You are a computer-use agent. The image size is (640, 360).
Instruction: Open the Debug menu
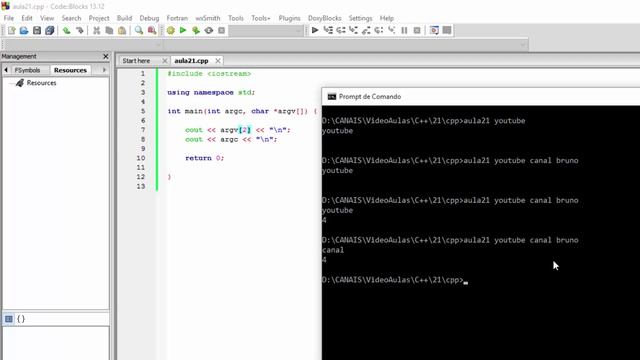tap(149, 18)
